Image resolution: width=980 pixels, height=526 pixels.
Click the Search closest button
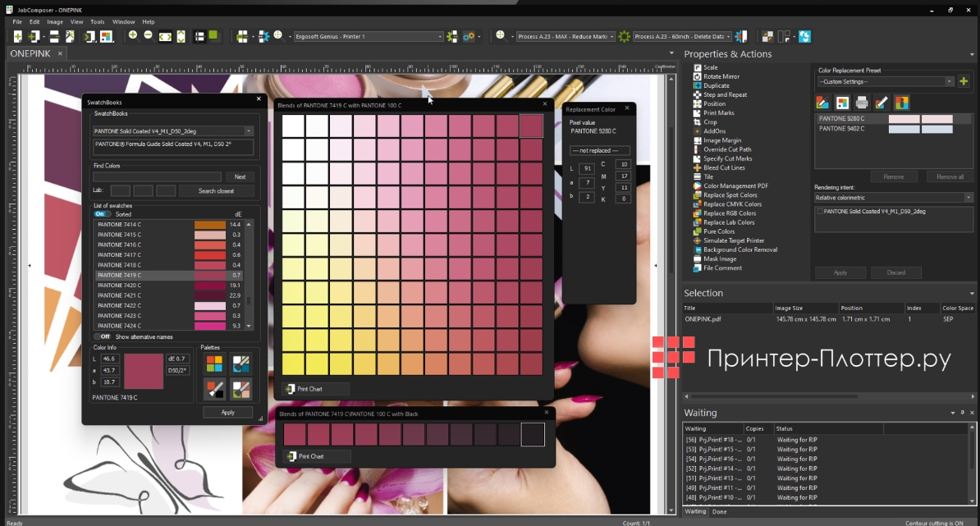point(217,191)
